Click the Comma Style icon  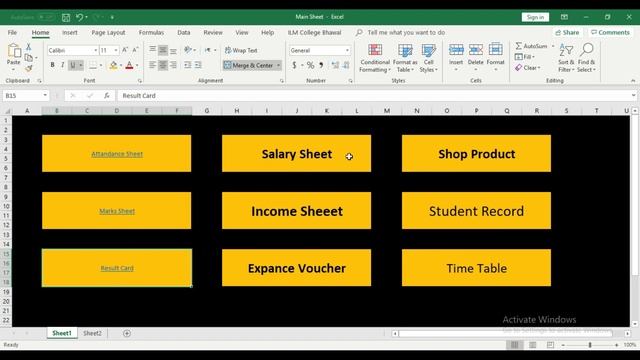pyautogui.click(x=322, y=65)
